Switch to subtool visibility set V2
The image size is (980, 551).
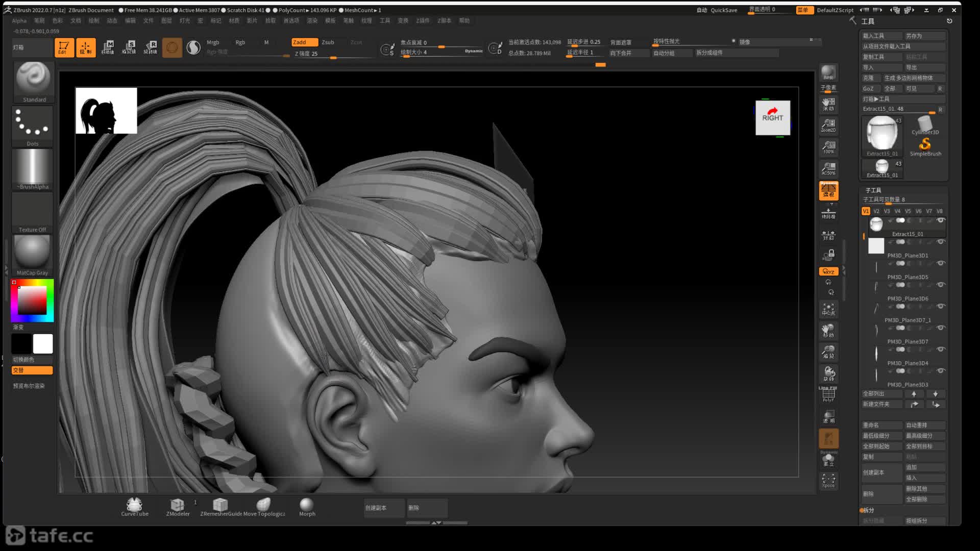point(876,211)
